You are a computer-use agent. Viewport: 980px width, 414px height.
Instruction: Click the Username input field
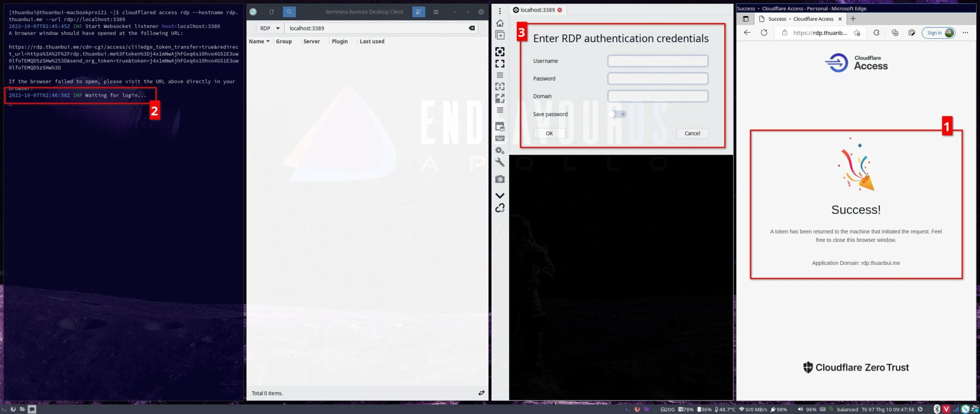pyautogui.click(x=658, y=61)
